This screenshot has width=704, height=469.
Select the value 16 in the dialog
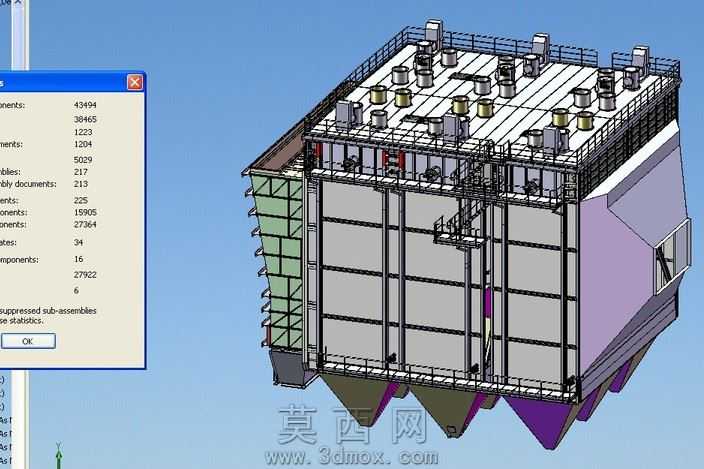tap(79, 259)
